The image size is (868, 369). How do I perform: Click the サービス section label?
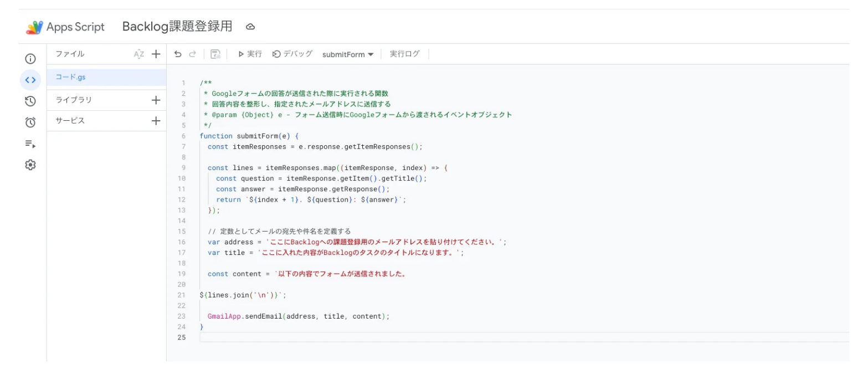tap(70, 121)
